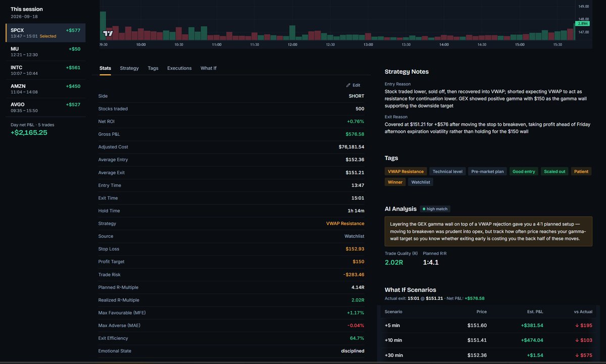Viewport: 606px width, 364px height.
Task: Click the Day net P&L total +$2,165.25
Action: (x=29, y=133)
